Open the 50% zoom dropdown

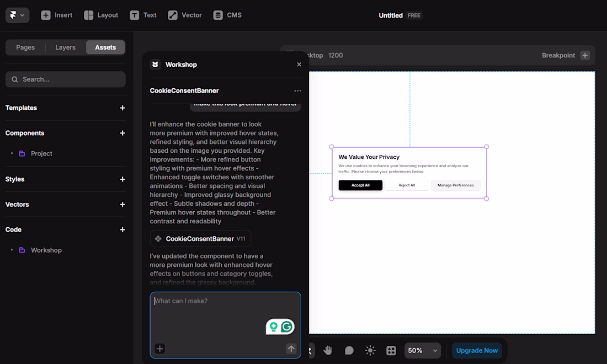422,350
